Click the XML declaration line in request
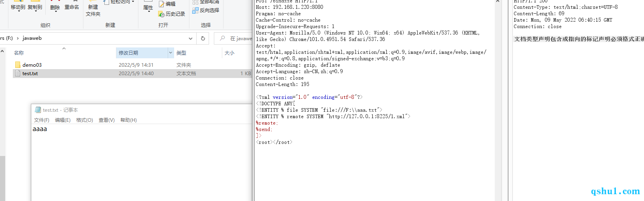The width and height of the screenshot is (644, 201). (x=309, y=97)
